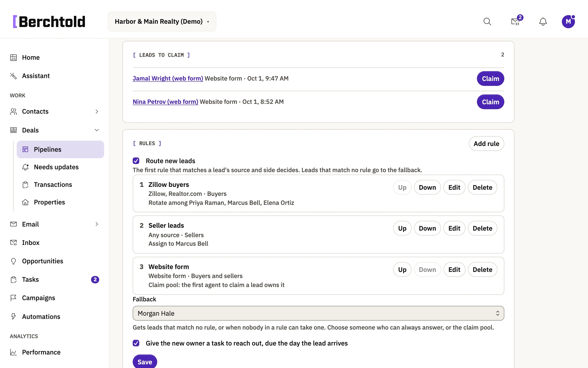Viewport: 588px width, 368px height.
Task: Open the Fallback Morgan Hale dropdown
Action: [x=318, y=313]
